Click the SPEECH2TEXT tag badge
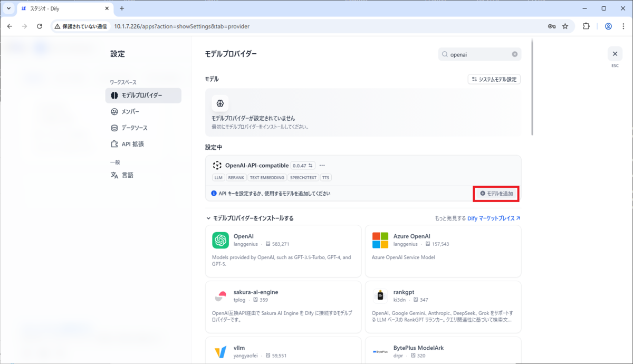633x364 pixels. [303, 178]
